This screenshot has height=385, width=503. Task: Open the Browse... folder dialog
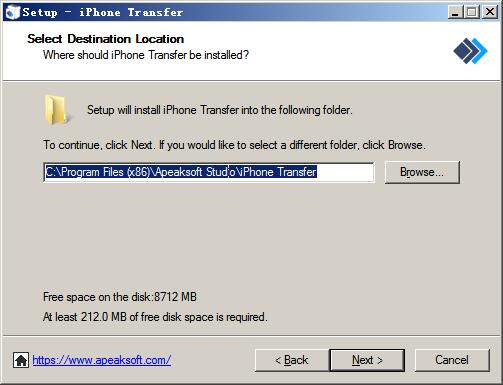(x=422, y=172)
